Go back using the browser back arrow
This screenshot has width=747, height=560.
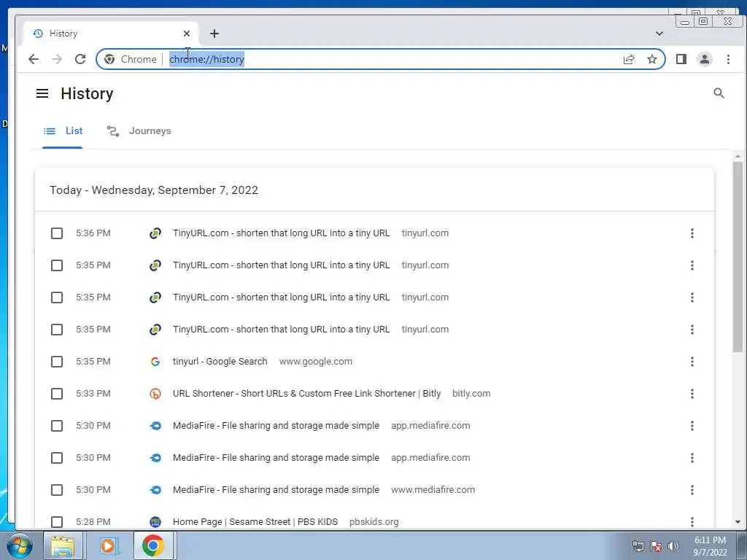point(34,59)
